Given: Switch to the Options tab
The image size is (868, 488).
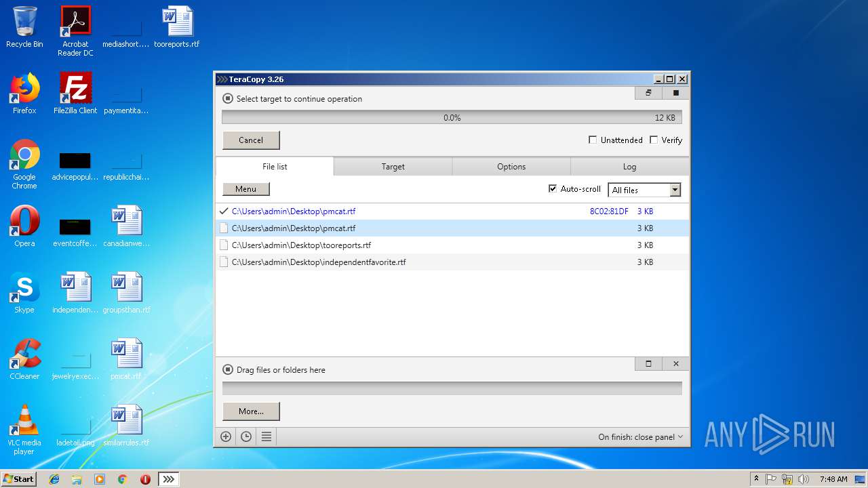Looking at the screenshot, I should coord(511,167).
